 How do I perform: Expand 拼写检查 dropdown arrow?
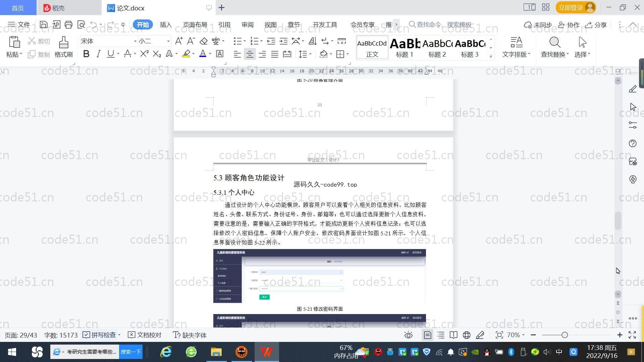point(119,335)
